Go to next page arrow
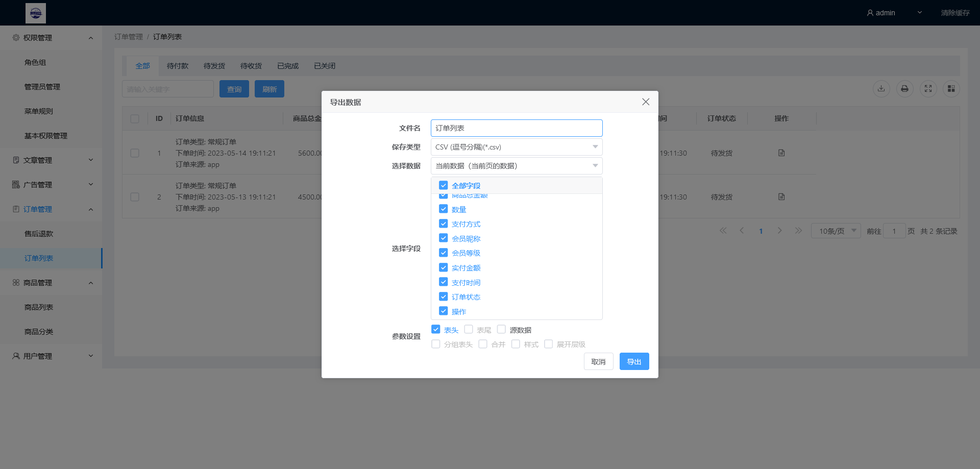The image size is (980, 469). pyautogui.click(x=779, y=231)
